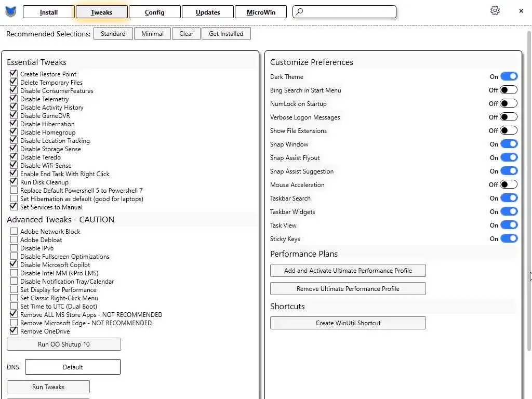Image resolution: width=532 pixels, height=399 pixels.
Task: Enable Adobe Network Block
Action: click(14, 231)
